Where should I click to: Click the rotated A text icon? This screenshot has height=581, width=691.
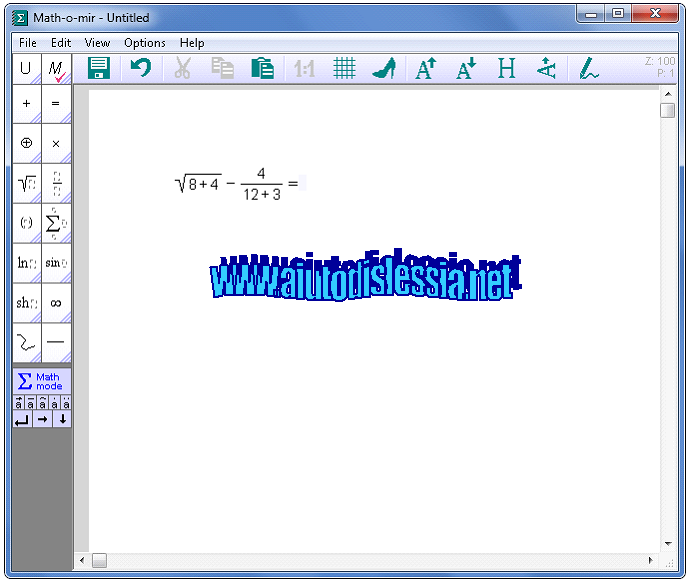(x=546, y=68)
